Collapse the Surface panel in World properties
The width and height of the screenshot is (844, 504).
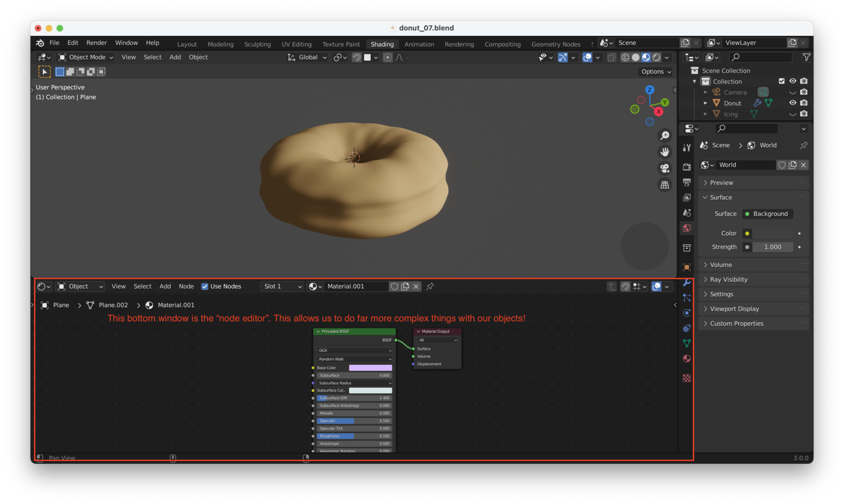point(719,197)
